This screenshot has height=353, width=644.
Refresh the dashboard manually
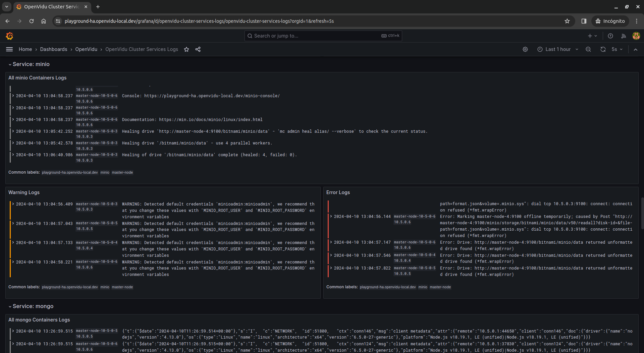[603, 49]
